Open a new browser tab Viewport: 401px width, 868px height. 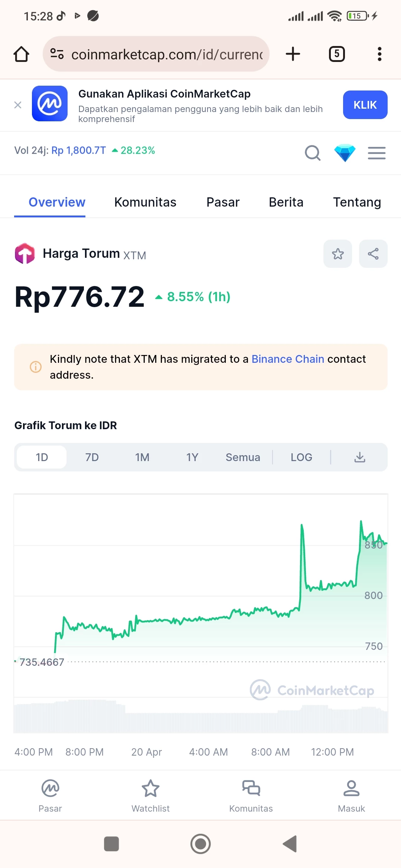(293, 54)
